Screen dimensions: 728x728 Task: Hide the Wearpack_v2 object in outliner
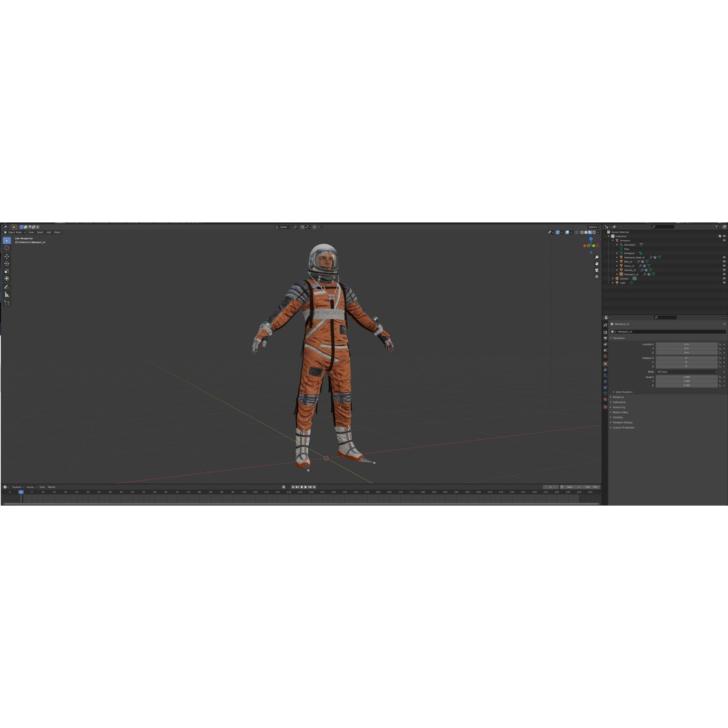click(724, 274)
